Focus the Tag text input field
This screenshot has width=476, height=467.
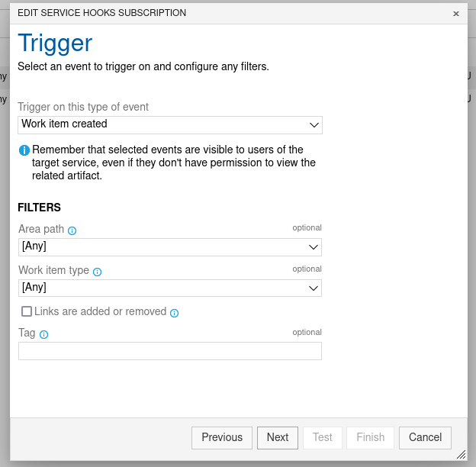click(x=170, y=351)
